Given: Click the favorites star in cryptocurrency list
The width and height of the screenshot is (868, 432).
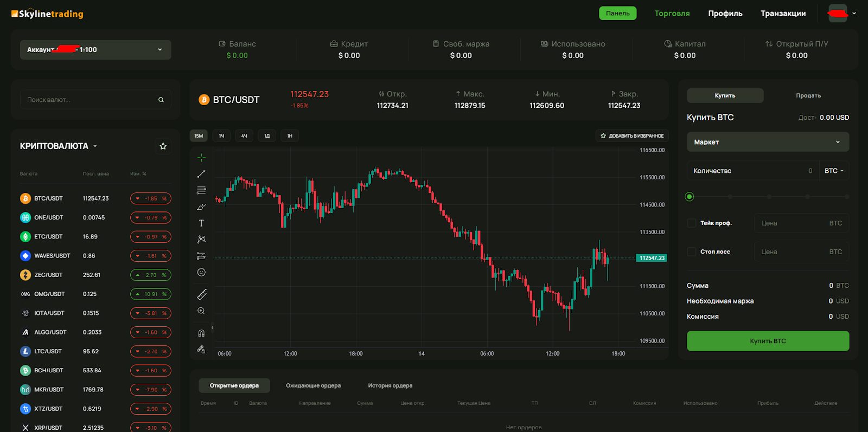Looking at the screenshot, I should [163, 146].
